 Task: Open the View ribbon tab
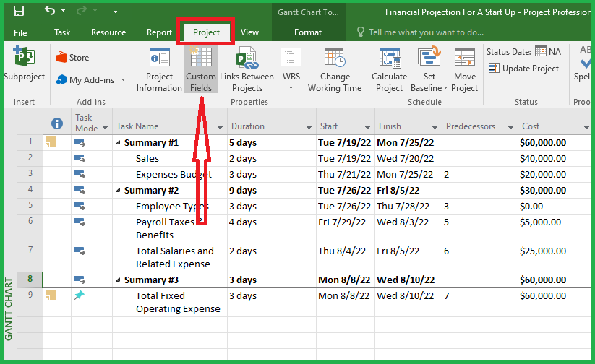249,32
